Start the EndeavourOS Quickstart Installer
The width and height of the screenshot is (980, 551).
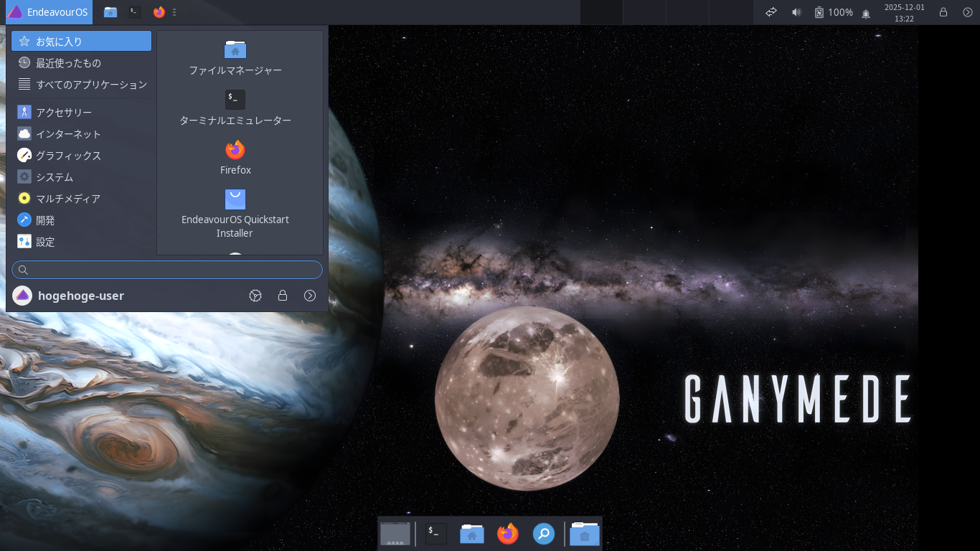point(235,208)
